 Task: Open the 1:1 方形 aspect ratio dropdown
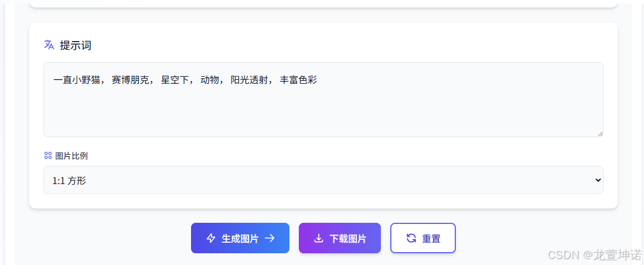[323, 180]
